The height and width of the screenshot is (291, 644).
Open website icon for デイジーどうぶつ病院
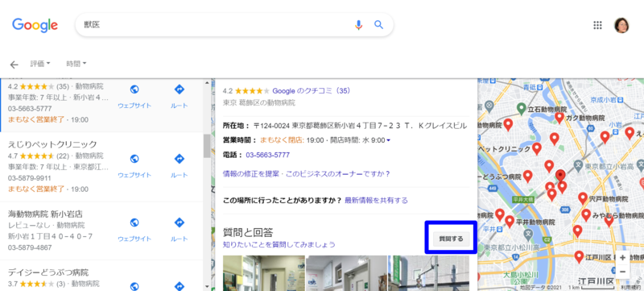point(134,286)
